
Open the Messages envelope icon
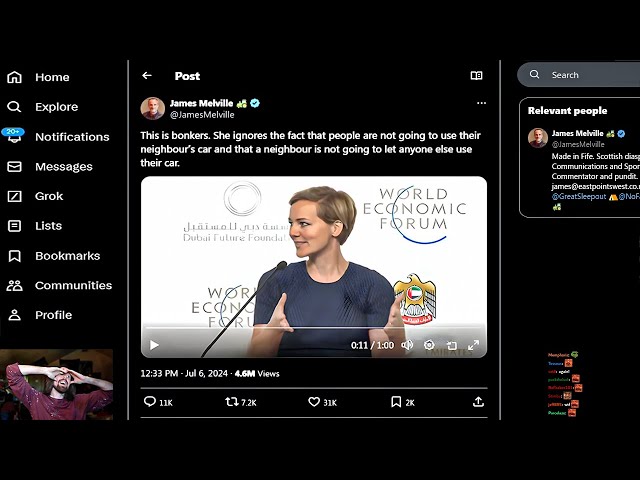14,167
